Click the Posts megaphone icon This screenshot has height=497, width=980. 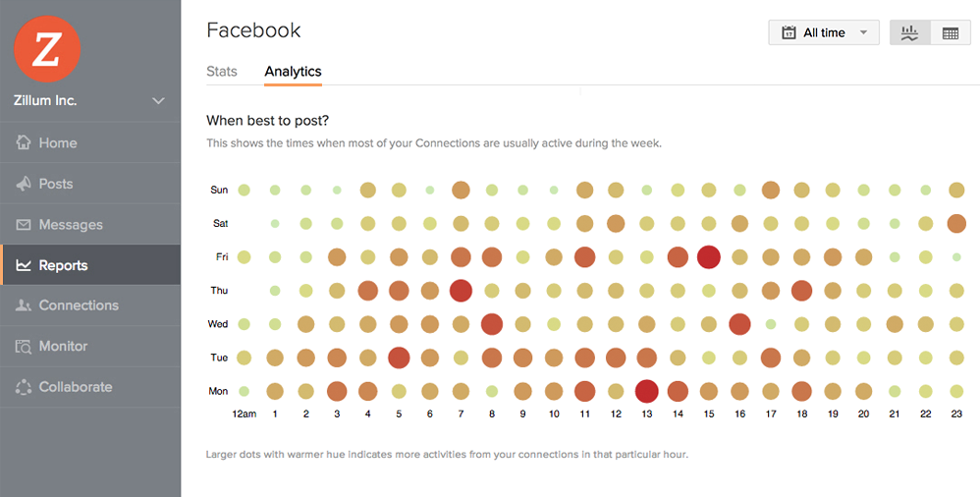point(24,184)
